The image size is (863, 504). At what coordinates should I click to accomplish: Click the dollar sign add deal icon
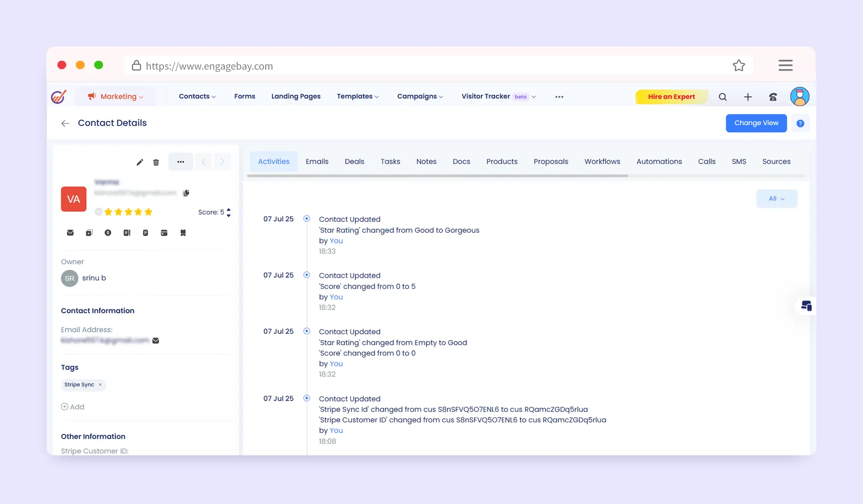[x=108, y=233]
